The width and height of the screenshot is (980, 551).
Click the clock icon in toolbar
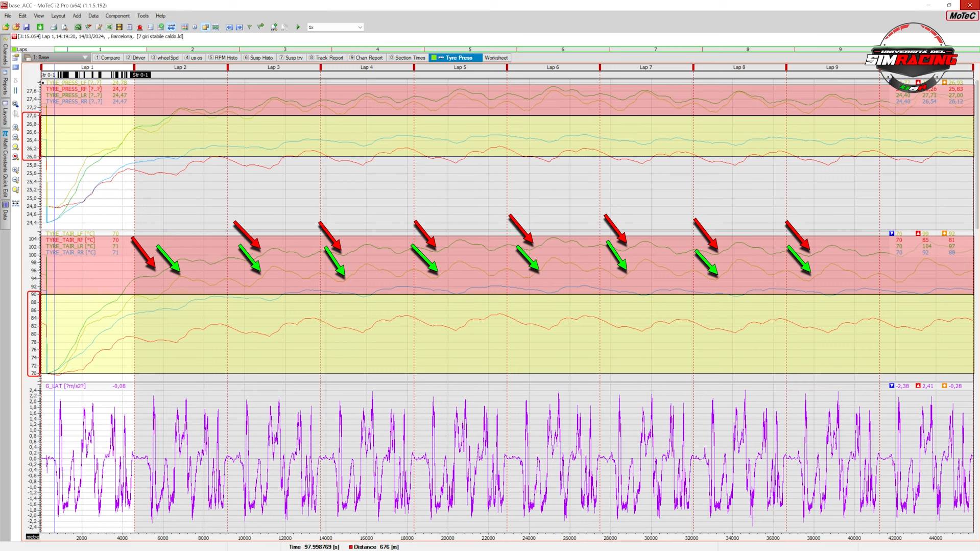(x=195, y=27)
